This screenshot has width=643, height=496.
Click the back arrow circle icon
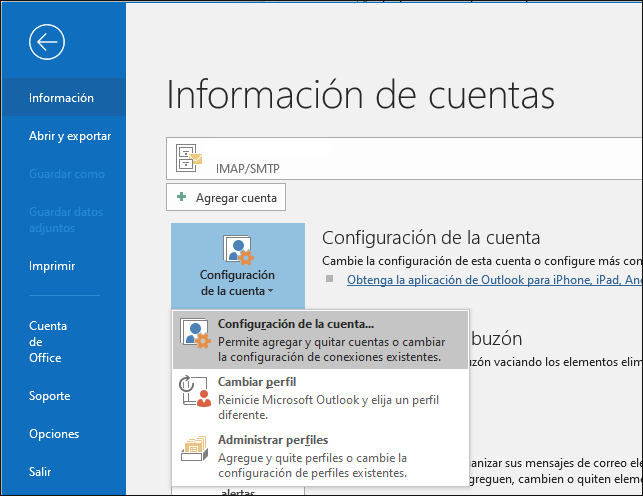(47, 42)
